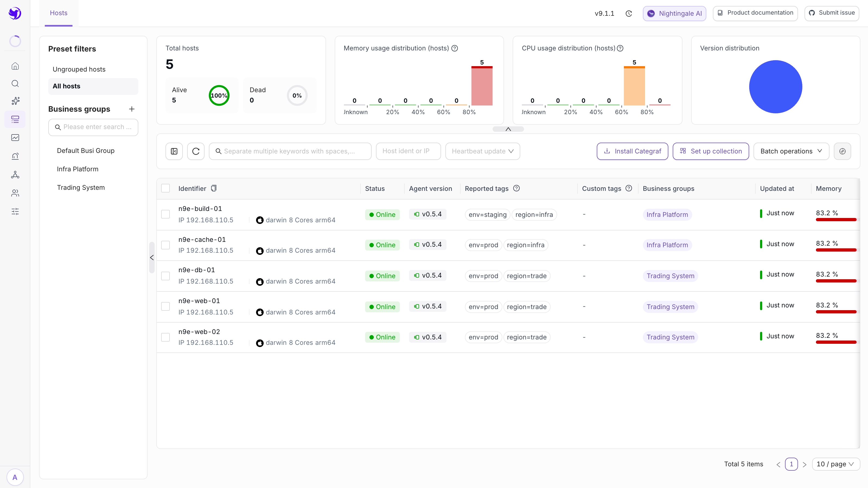Screen dimensions: 868x488
Task: Click the Submit issue button
Action: pyautogui.click(x=832, y=13)
